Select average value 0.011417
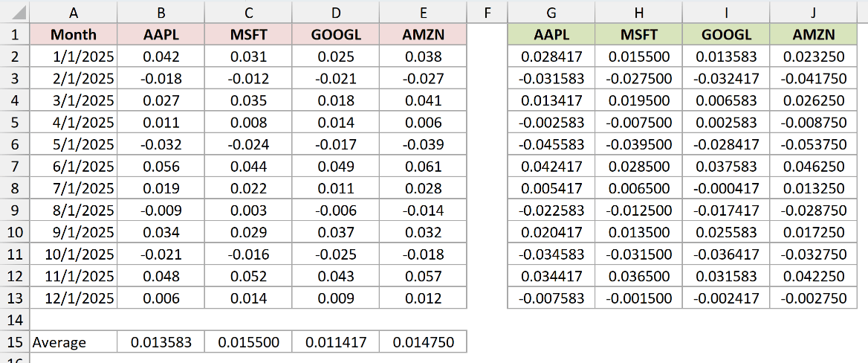 tap(335, 342)
